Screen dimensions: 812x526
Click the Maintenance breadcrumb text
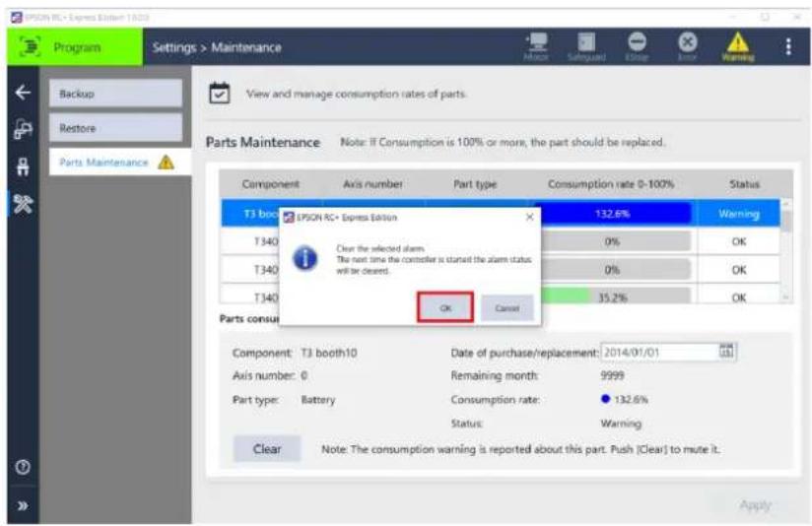pos(246,47)
